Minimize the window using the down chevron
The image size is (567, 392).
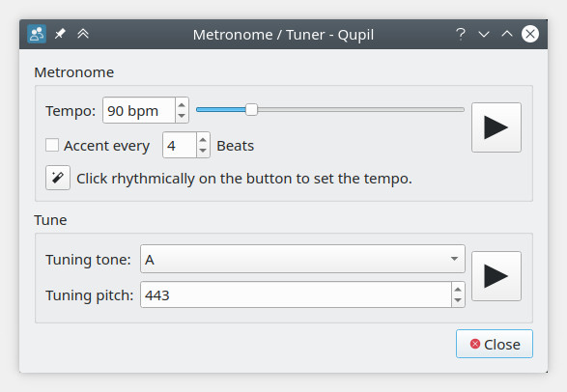(484, 35)
